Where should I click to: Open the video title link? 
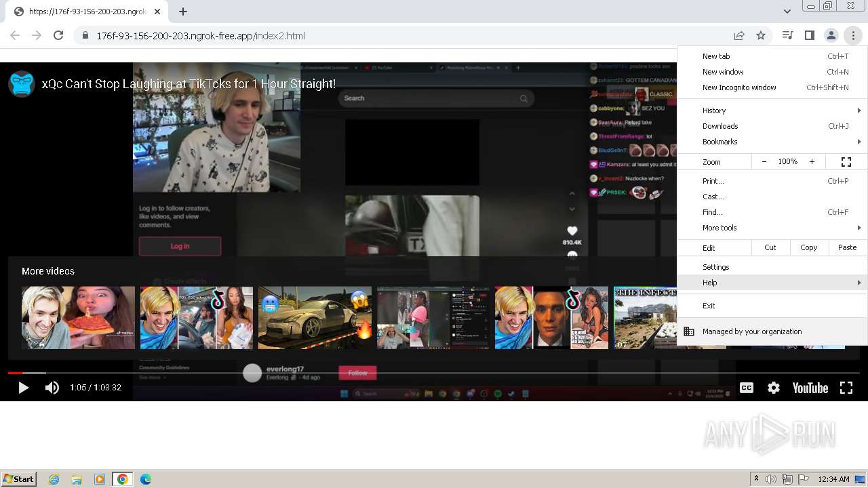[x=189, y=84]
